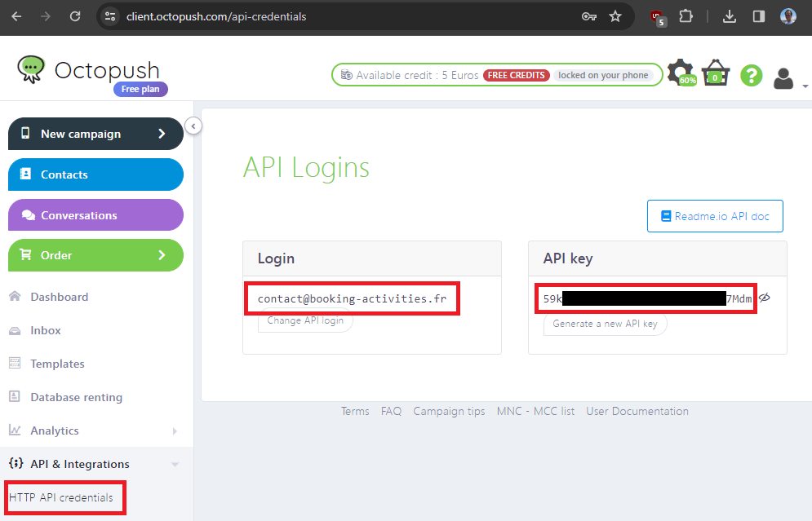Open the FAQ footer link
812x521 pixels.
pyautogui.click(x=391, y=411)
